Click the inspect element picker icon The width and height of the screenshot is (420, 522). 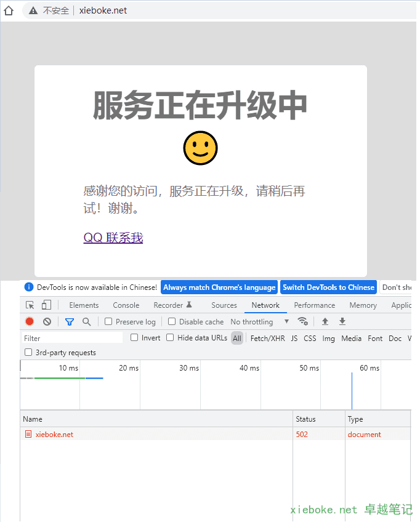coord(30,305)
